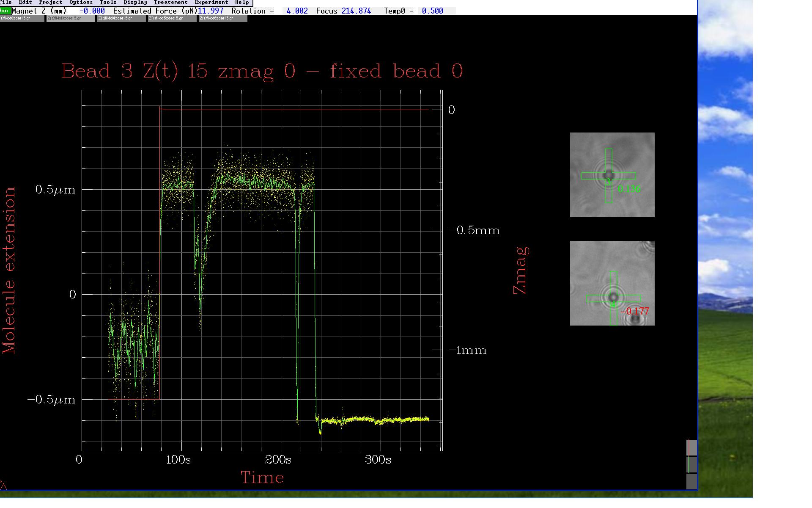Switch to Z(t)fil-bd6zdet15.gr tab
Screen dimensions: 812x508
222,19
